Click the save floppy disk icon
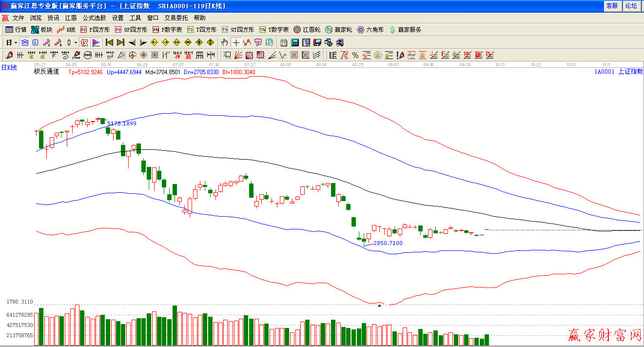 317,42
